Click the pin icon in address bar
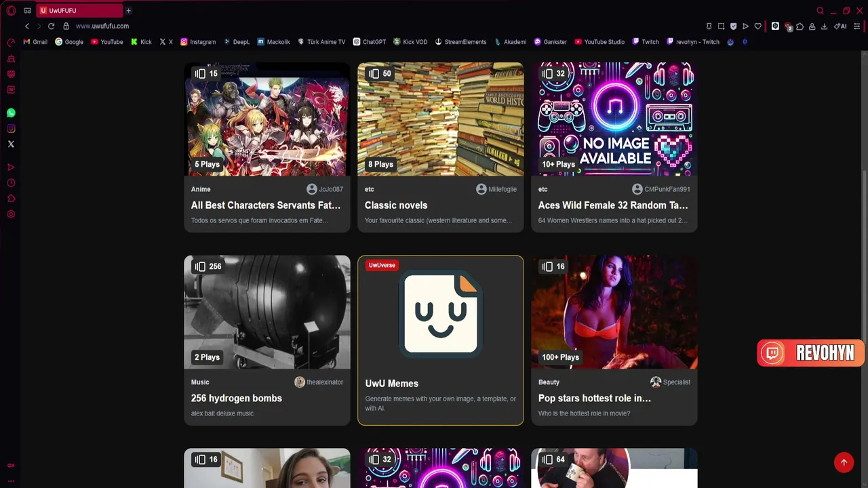868x488 pixels. tap(709, 26)
